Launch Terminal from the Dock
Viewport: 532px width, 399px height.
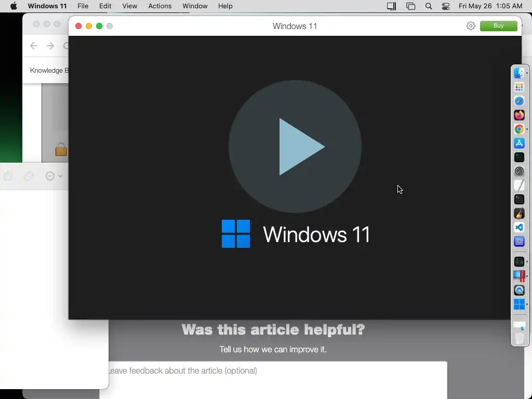click(x=519, y=199)
